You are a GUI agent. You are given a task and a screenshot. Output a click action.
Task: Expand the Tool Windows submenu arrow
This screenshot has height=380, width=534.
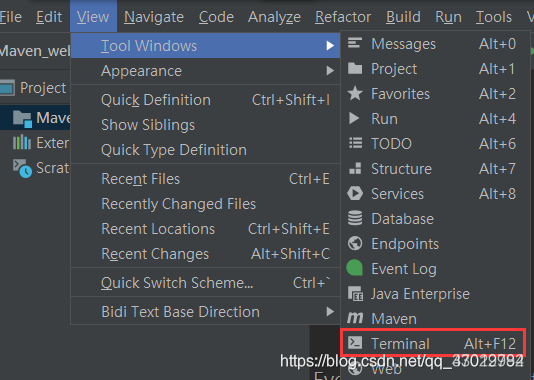(330, 45)
